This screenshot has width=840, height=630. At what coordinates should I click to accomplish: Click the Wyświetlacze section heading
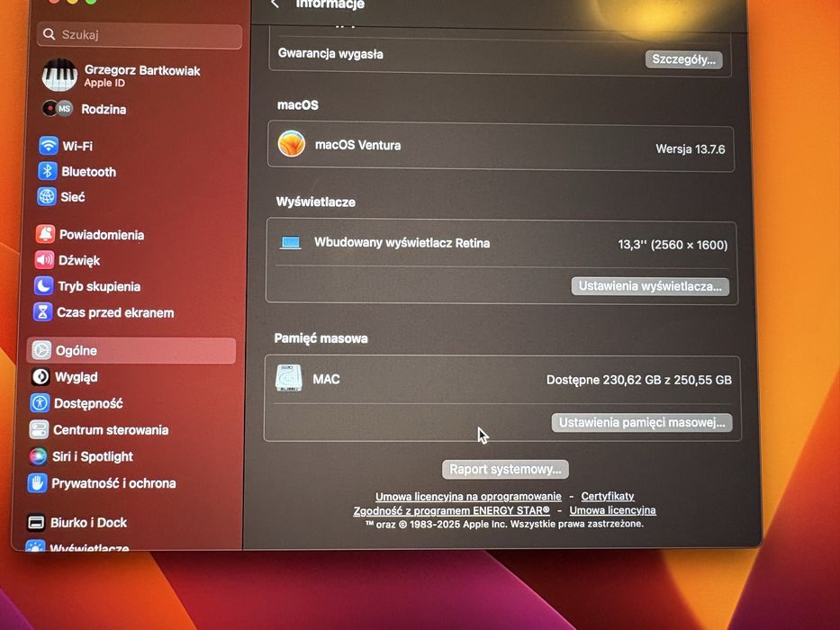pyautogui.click(x=315, y=202)
